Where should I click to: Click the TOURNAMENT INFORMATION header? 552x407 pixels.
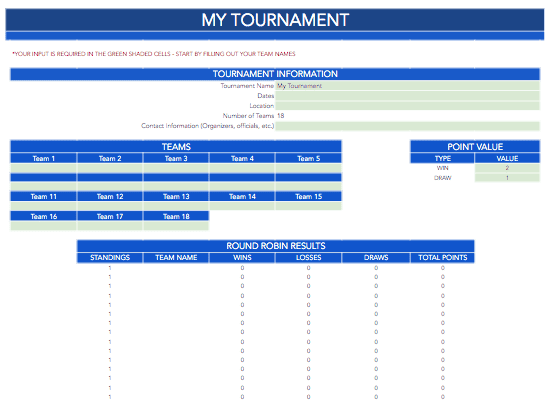(x=275, y=74)
